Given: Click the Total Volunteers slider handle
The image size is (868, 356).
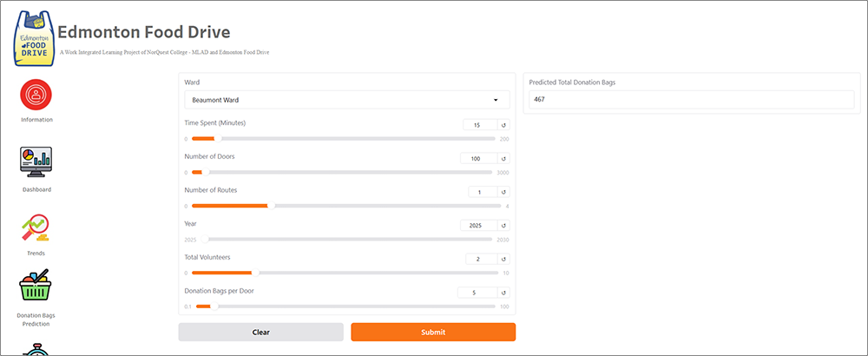Looking at the screenshot, I should click(255, 273).
